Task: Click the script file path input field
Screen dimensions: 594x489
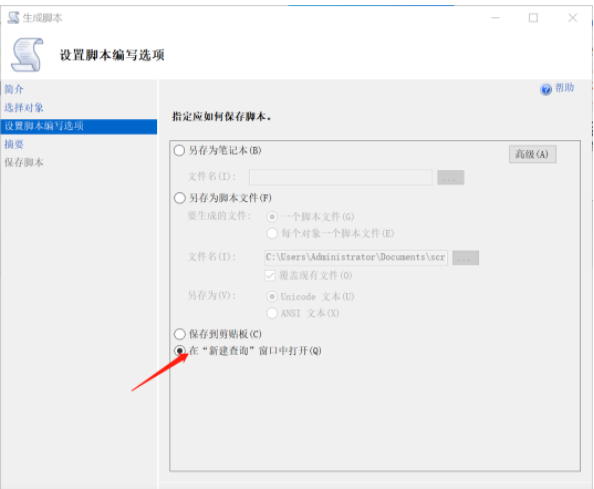Action: (x=356, y=258)
